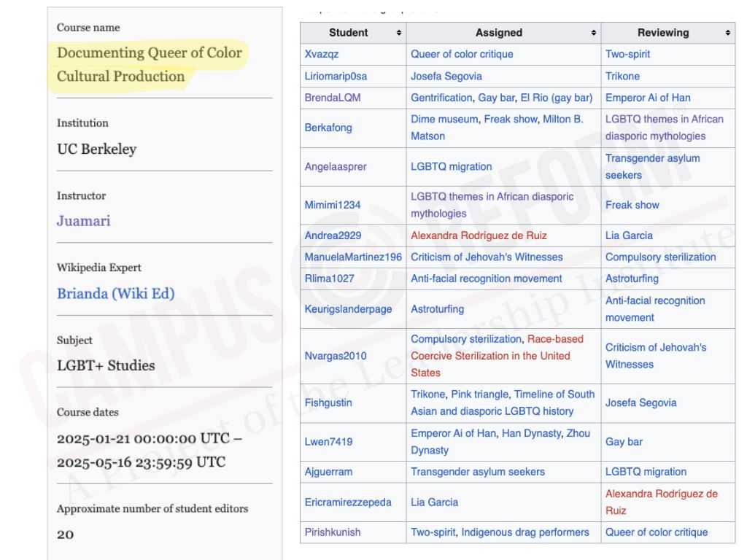
Task: Open the Han Dynasty article
Action: 531,433
